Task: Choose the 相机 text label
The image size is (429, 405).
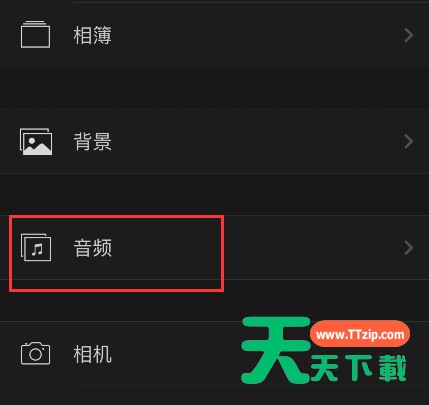Action: point(92,354)
